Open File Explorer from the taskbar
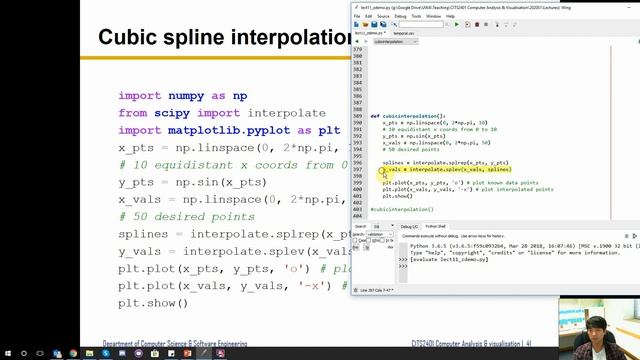This screenshot has width=640, height=360. [x=89, y=353]
